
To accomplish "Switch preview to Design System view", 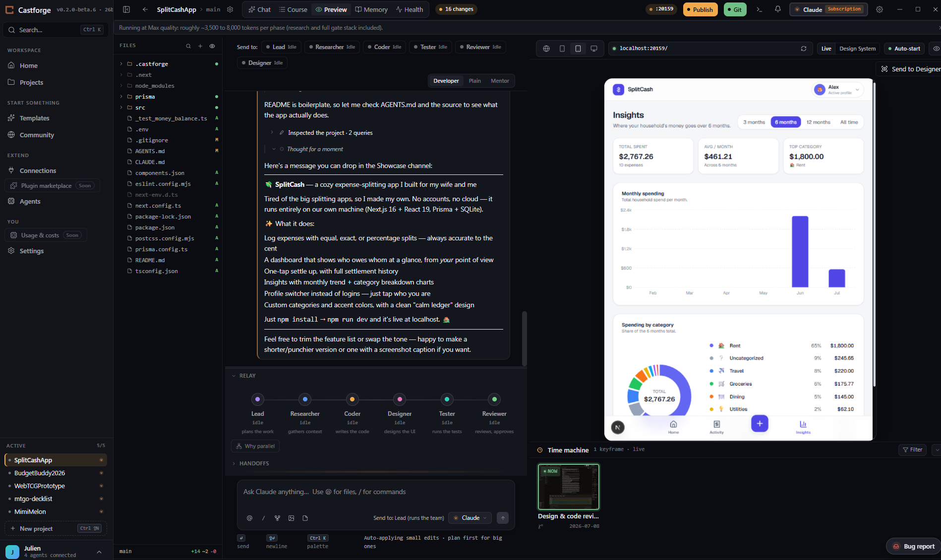I will pos(857,49).
